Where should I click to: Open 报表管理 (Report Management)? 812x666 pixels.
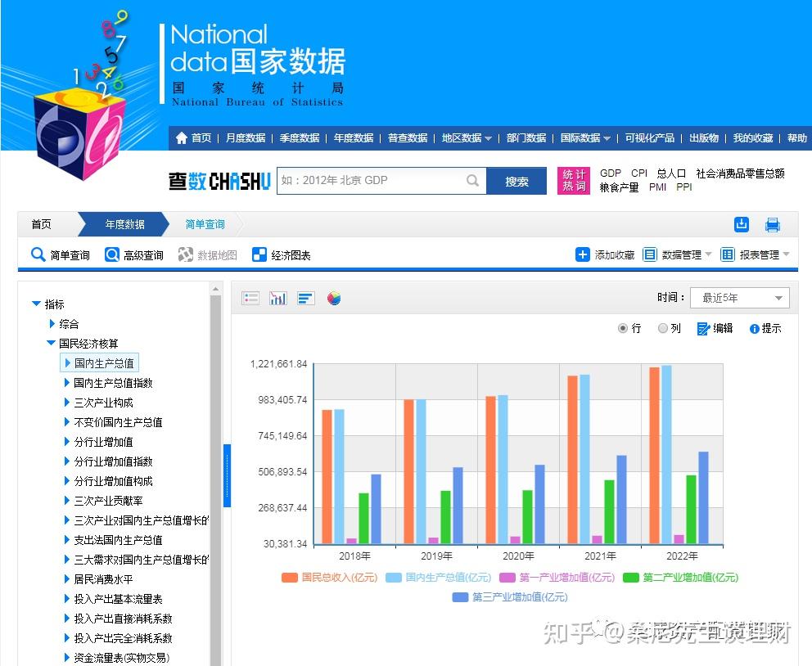[758, 254]
